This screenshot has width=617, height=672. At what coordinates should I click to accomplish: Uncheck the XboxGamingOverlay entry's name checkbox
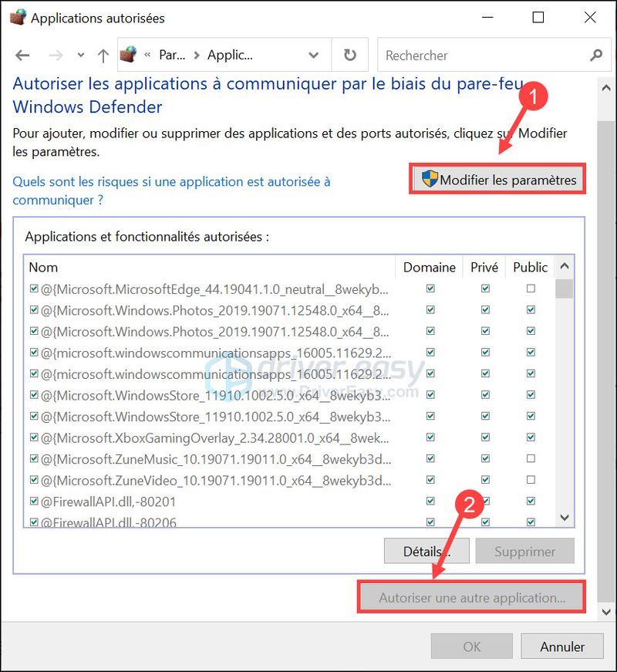34,437
